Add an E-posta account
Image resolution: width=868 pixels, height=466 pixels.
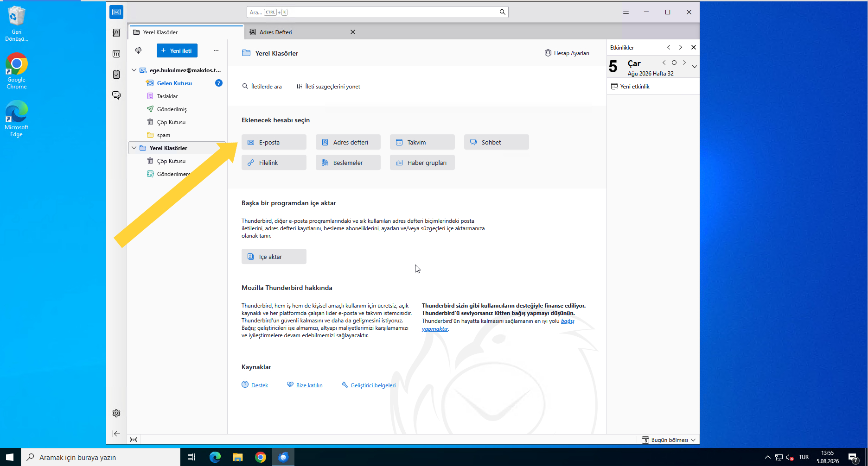coord(274,142)
